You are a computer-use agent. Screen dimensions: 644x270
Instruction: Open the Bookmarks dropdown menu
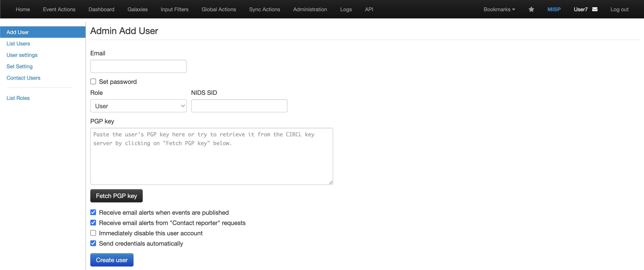click(499, 9)
